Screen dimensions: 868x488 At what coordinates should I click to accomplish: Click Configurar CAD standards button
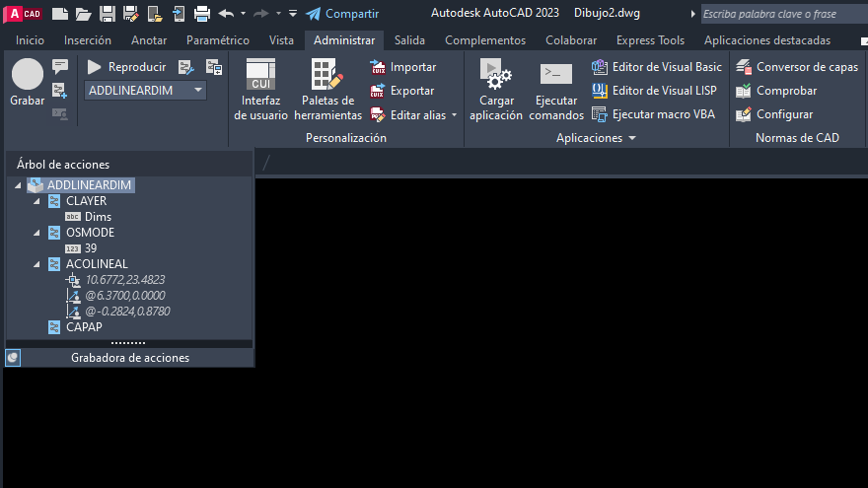click(x=774, y=114)
